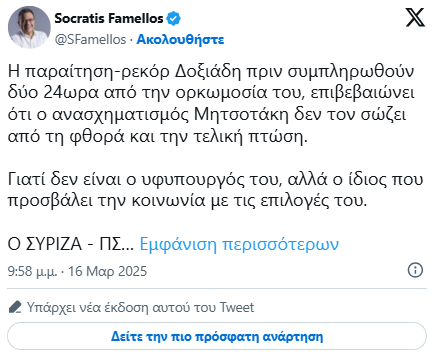The image size is (435, 360).
Task: Click the first paragraph about παραίτηση-ρεκόρ Δοξιάδη
Action: [211, 104]
